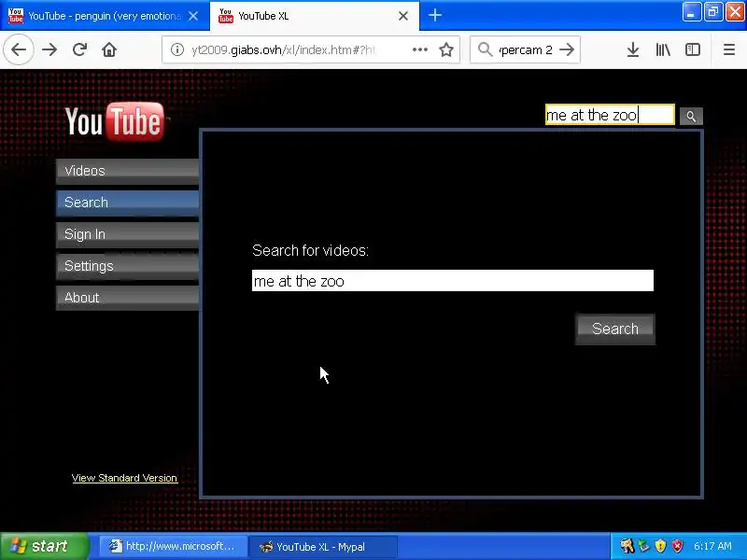Click the browser search box text 'percam 2'

point(526,49)
